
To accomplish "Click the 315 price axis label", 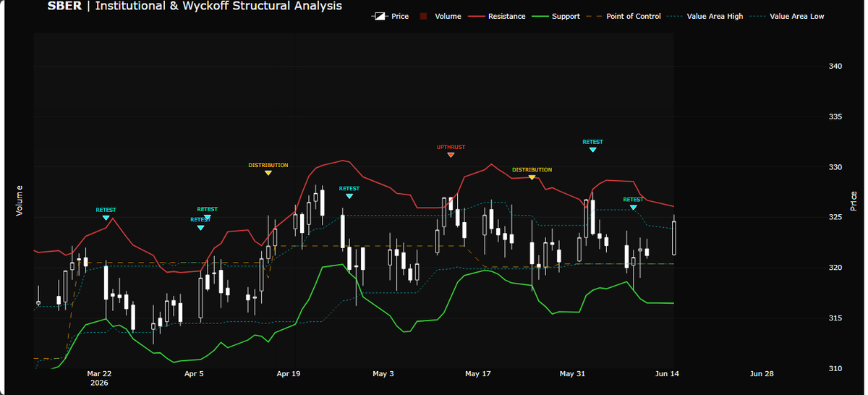I will click(835, 318).
